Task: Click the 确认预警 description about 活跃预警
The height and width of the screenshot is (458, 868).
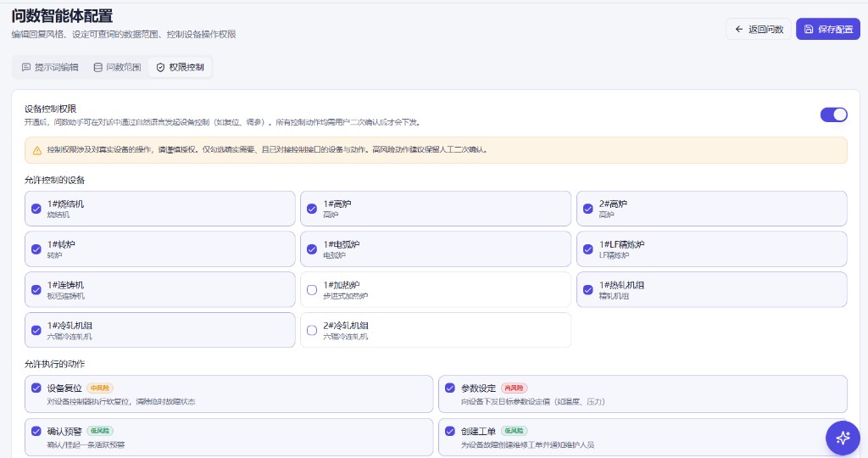Action: (x=86, y=444)
